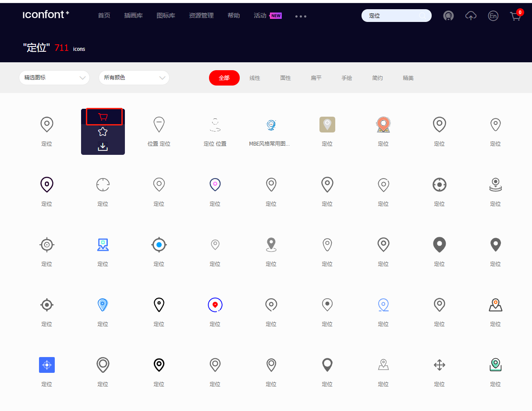Expand the 所有颜色 color dropdown

[134, 78]
